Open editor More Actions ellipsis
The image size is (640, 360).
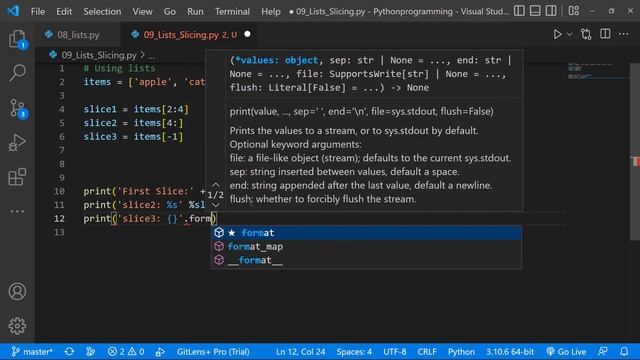(x=624, y=34)
